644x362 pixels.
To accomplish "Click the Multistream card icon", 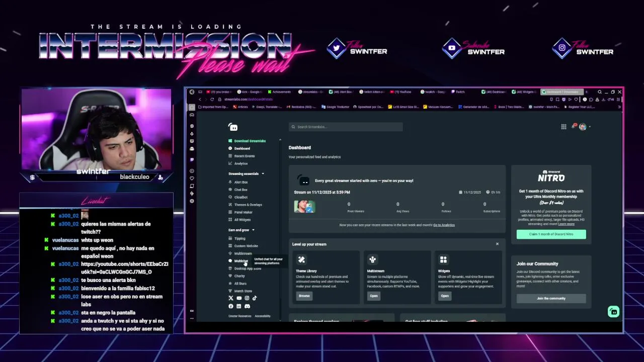I will (372, 259).
